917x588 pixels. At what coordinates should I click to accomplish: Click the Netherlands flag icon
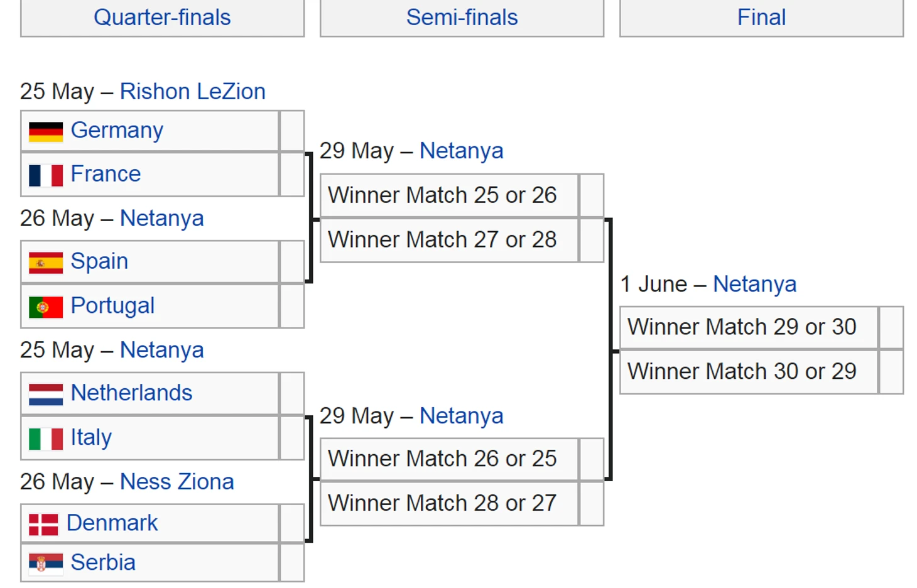(46, 395)
